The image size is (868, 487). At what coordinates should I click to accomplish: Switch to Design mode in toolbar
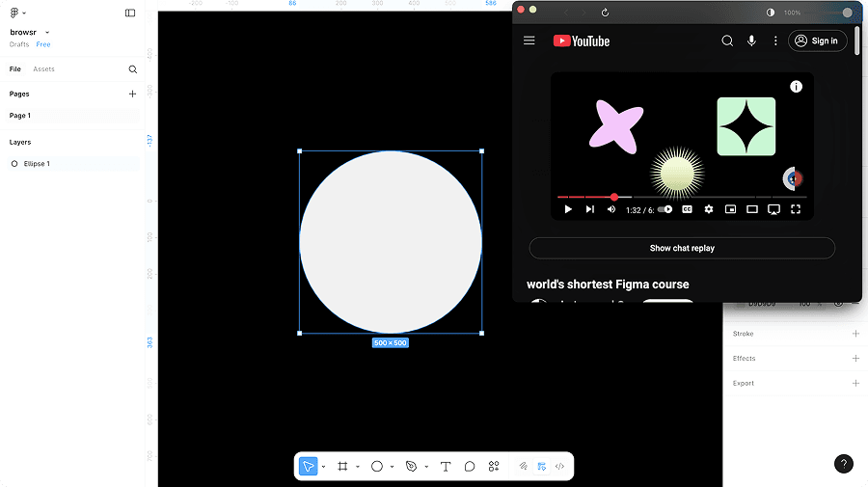point(541,467)
